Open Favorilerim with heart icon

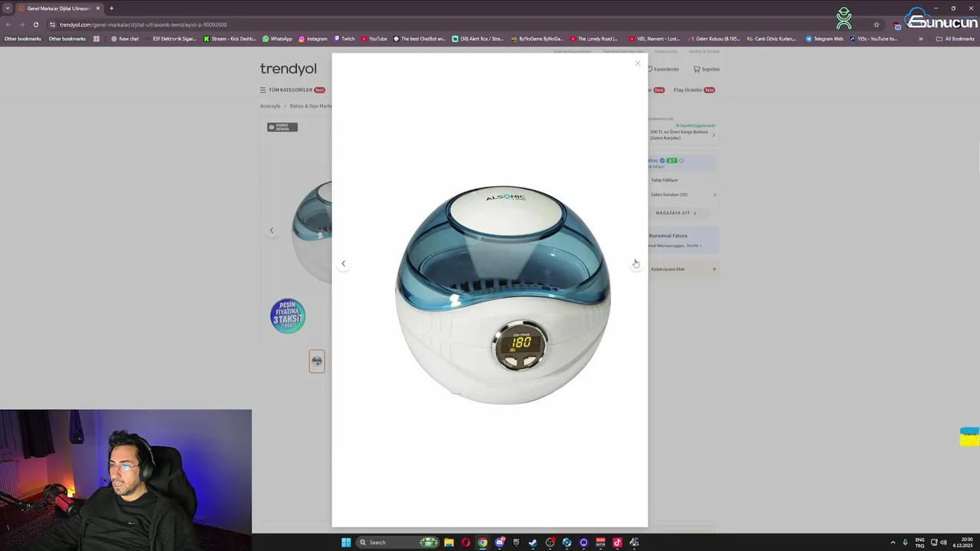tap(663, 69)
